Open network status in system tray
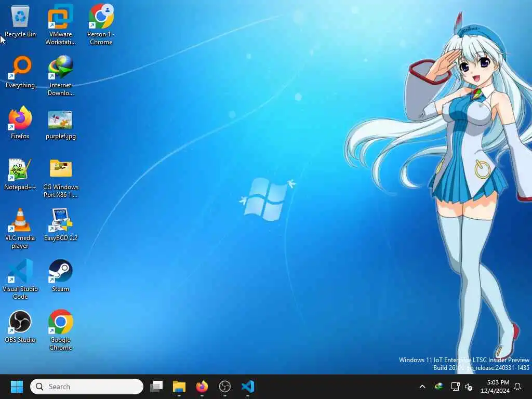 tap(455, 387)
